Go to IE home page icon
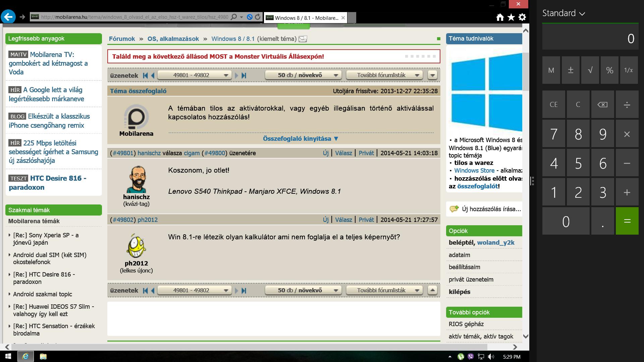Image resolution: width=644 pixels, height=362 pixels. click(x=500, y=17)
